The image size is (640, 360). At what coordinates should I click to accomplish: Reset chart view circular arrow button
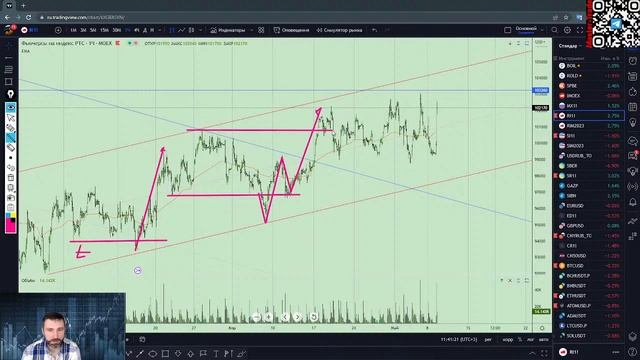click(x=313, y=317)
